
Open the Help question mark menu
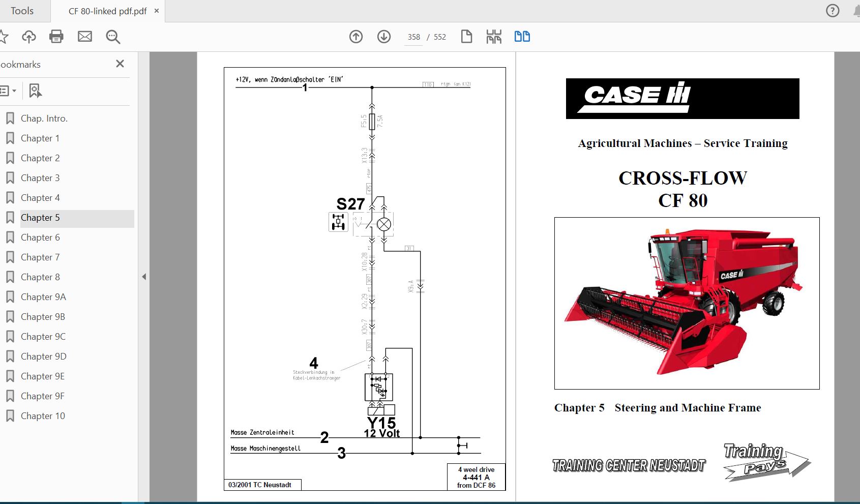[x=833, y=11]
